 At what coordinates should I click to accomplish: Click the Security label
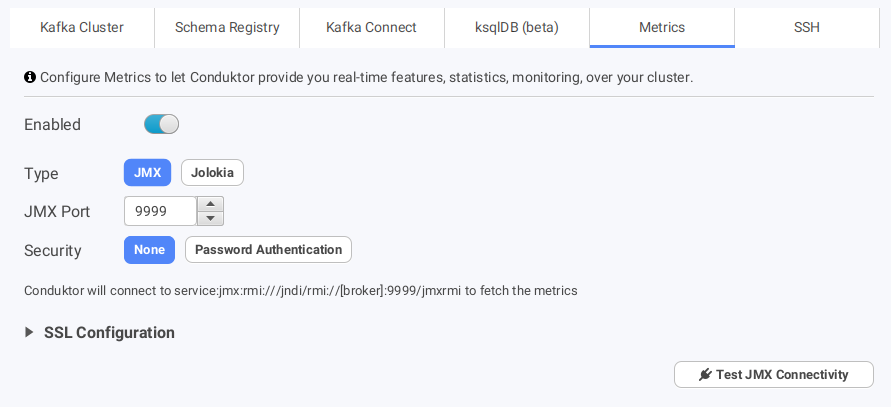click(53, 251)
